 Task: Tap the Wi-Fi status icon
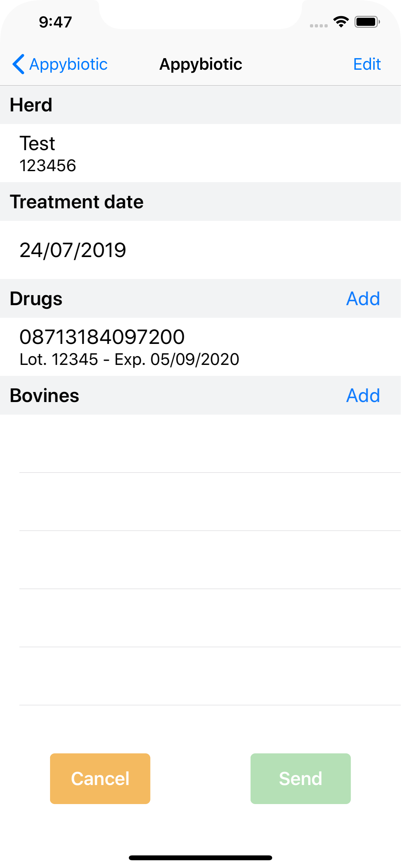click(341, 22)
